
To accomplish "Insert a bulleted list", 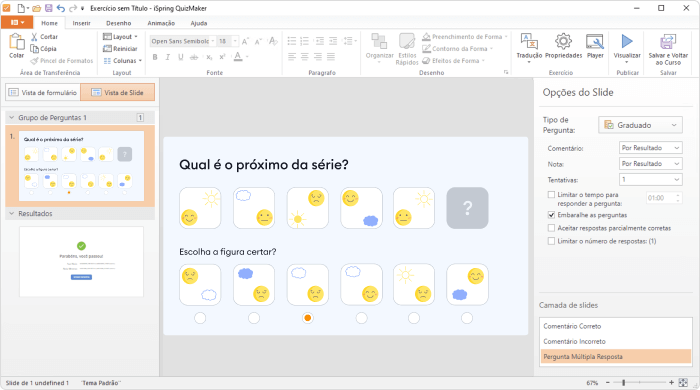I will click(x=292, y=41).
